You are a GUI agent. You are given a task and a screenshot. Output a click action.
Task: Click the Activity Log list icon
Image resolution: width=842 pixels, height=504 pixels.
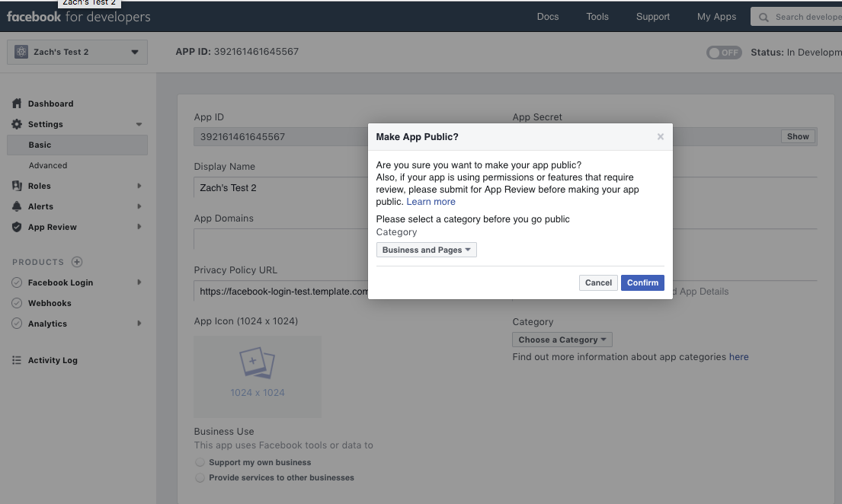[17, 360]
